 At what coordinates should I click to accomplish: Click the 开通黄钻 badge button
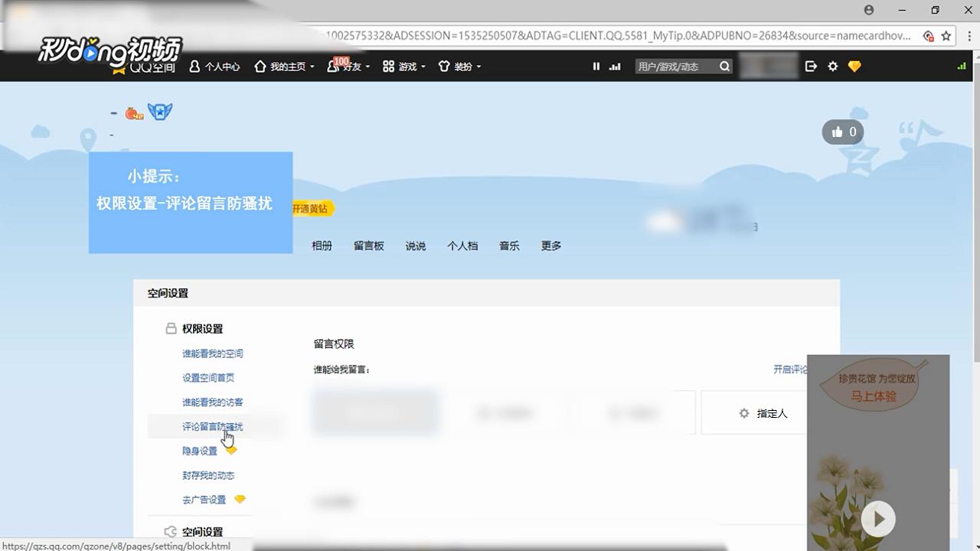[310, 208]
